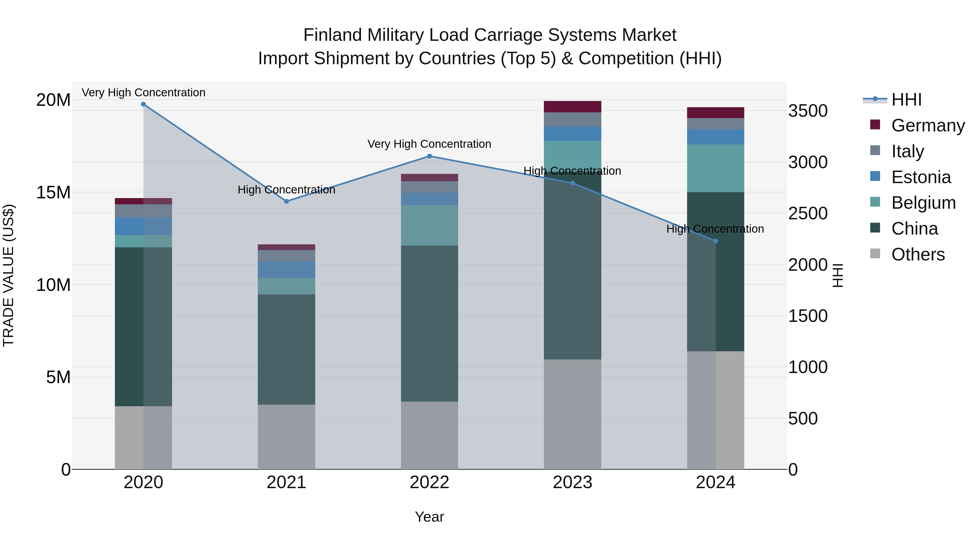Click the Others segment of the 2022 bar

pyautogui.click(x=430, y=436)
